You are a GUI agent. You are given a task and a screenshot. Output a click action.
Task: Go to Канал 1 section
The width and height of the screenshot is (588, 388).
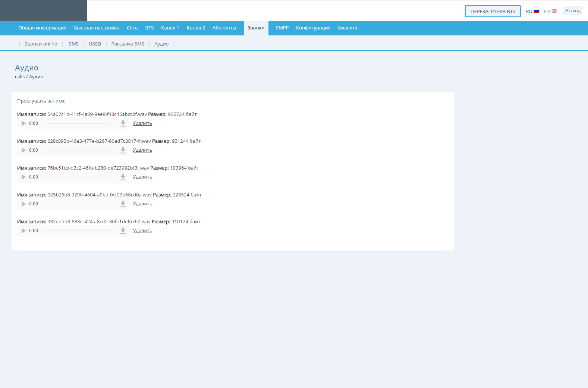[170, 28]
